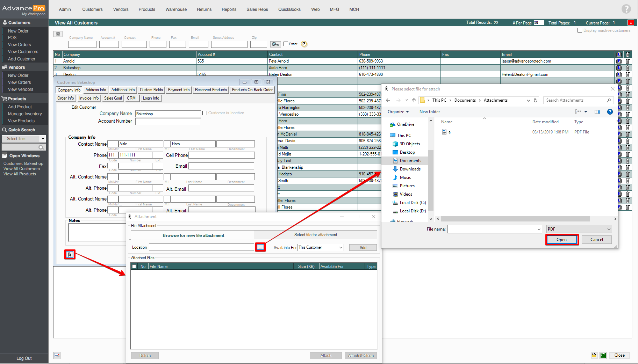Switch to the Address Info tab
The width and height of the screenshot is (638, 364).
(95, 90)
